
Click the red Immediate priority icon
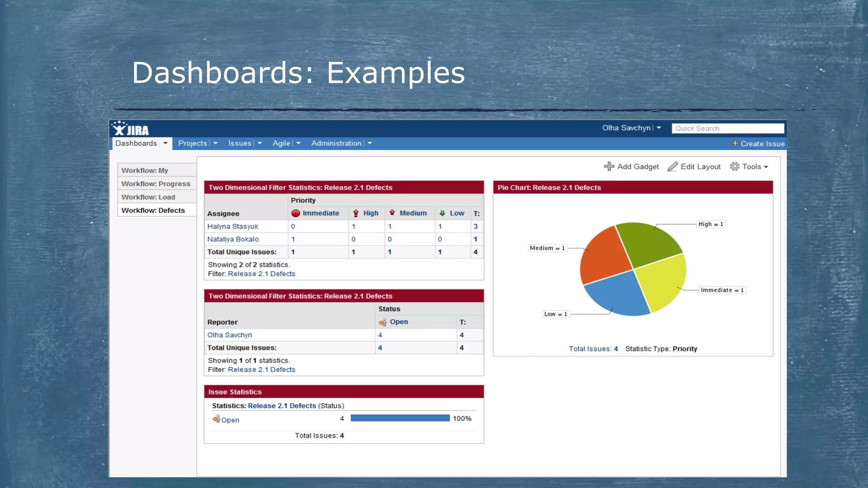295,213
